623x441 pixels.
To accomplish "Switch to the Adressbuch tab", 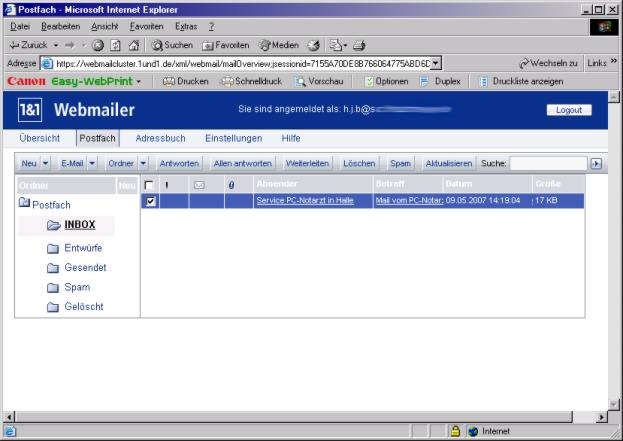I will 160,138.
